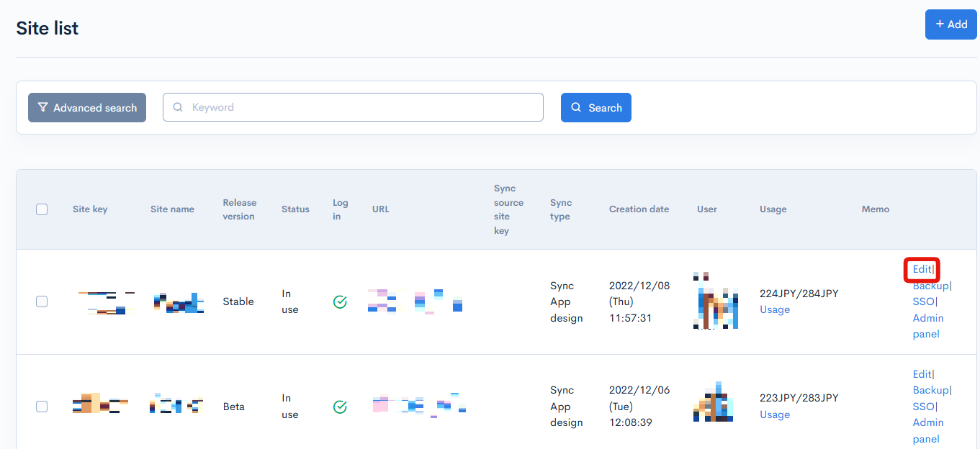Add a new site with + Add button
Viewport: 980px width, 449px height.
coord(950,24)
